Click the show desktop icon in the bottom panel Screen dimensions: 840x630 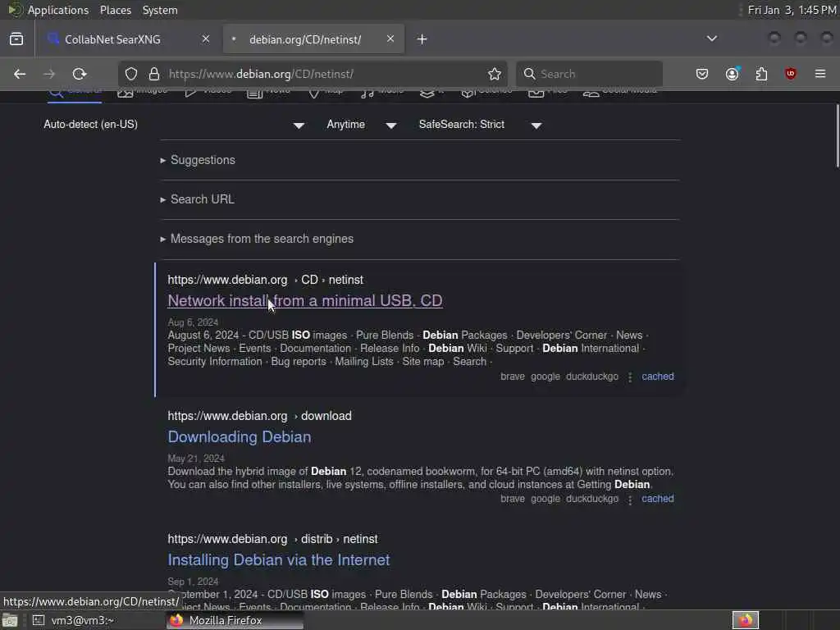(x=10, y=620)
